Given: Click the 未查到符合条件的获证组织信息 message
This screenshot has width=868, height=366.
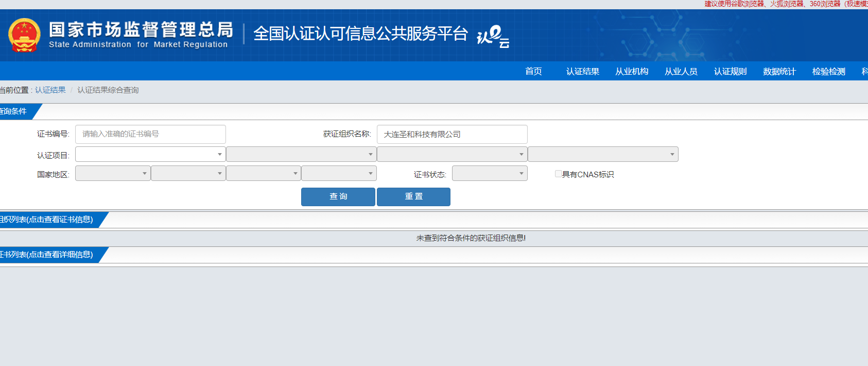Looking at the screenshot, I should pos(471,238).
